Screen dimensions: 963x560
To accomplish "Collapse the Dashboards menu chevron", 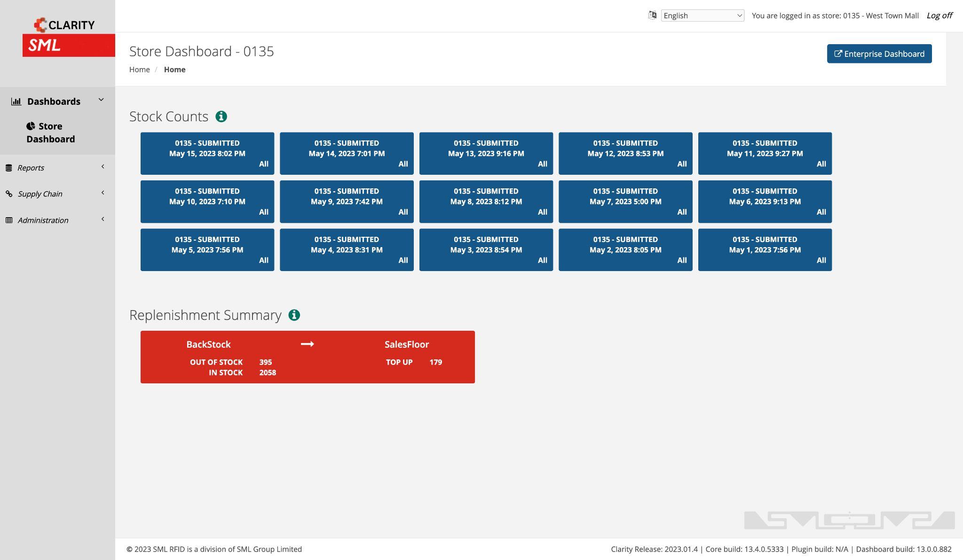I will click(101, 100).
